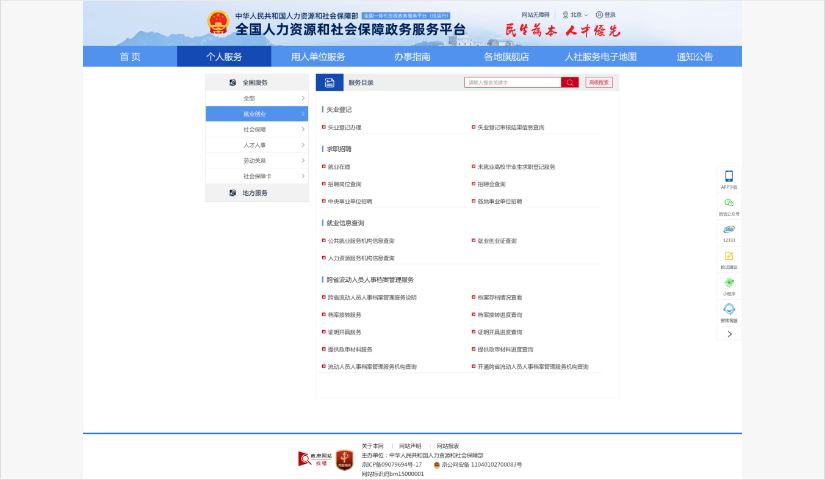Collapse the right floating toolbar arrow
Screen dimensions: 825x480
[729, 334]
